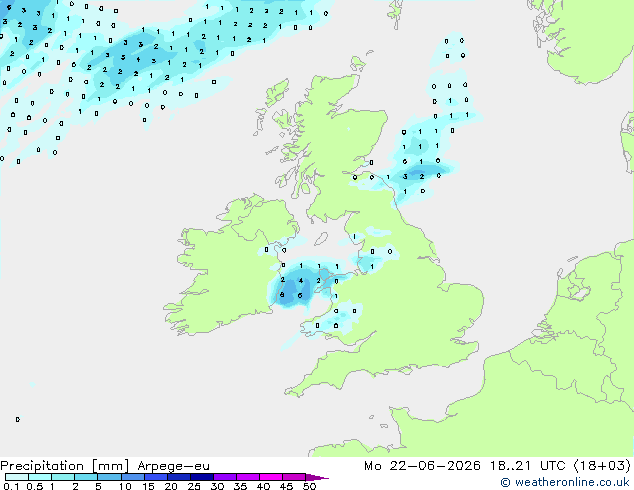
Task: Open the weatheronline.co.uk credit link
Action: [565, 482]
